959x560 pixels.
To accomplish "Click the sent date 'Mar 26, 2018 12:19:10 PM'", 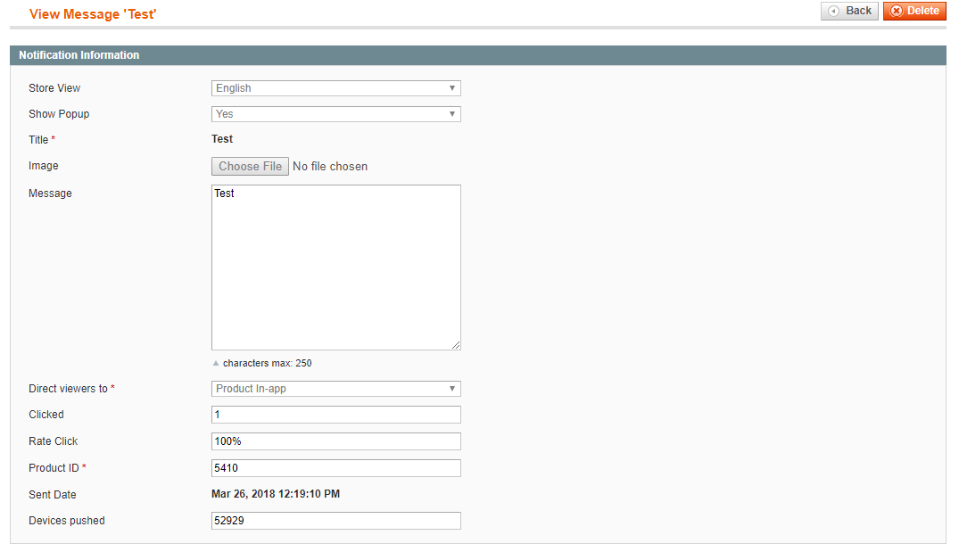I will coord(276,494).
